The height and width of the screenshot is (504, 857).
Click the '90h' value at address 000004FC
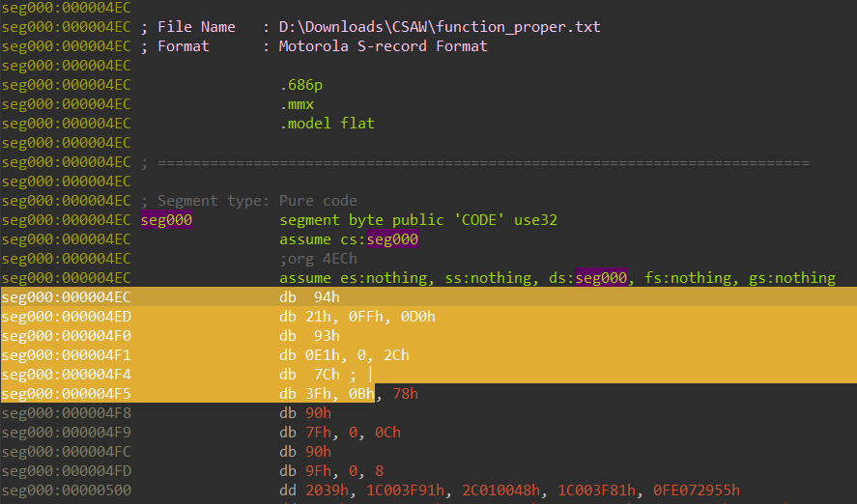tap(318, 452)
